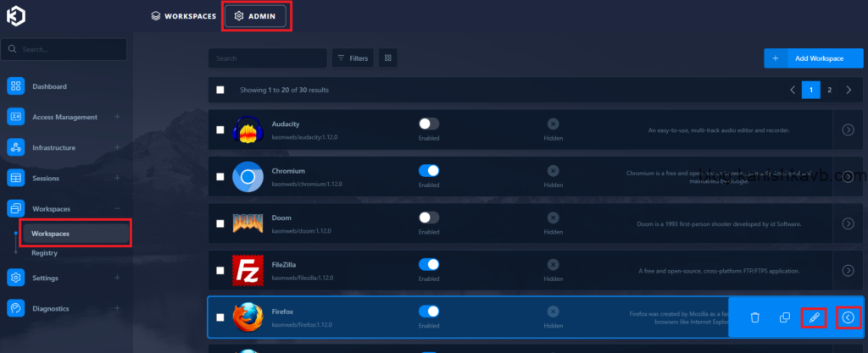
Task: Enable the Audacity workspace toggle
Action: (429, 124)
